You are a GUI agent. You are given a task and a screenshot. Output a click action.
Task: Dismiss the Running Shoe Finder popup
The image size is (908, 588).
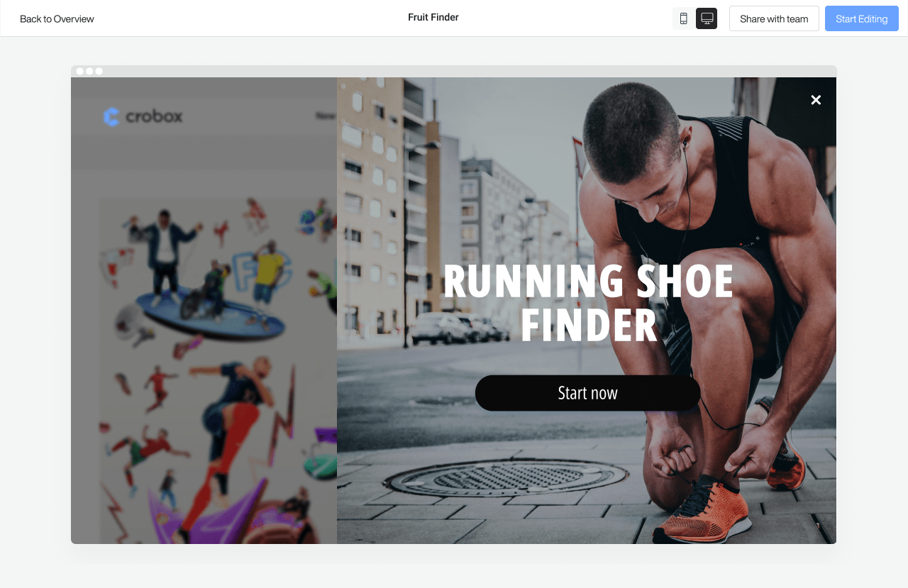point(815,100)
